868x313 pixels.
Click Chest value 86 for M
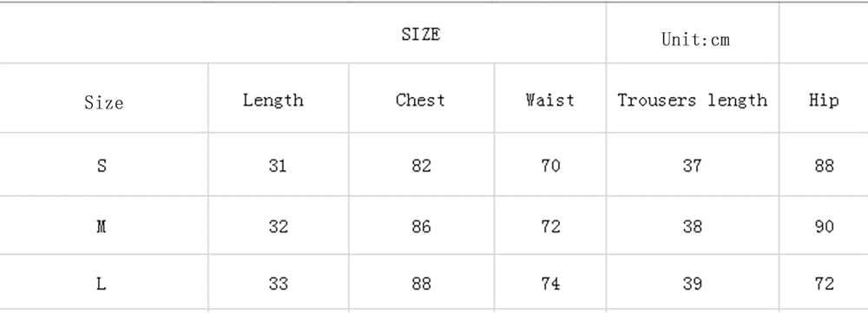tap(421, 227)
